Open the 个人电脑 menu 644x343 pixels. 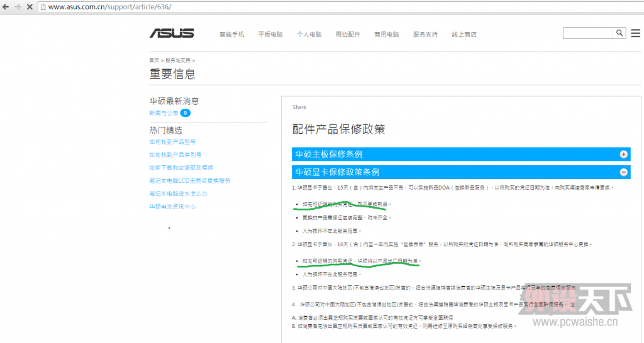pyautogui.click(x=309, y=35)
